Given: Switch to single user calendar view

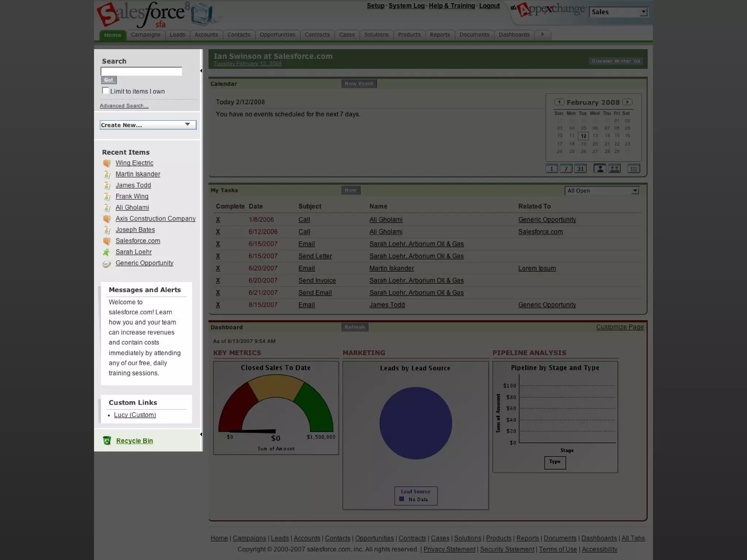Looking at the screenshot, I should [600, 169].
